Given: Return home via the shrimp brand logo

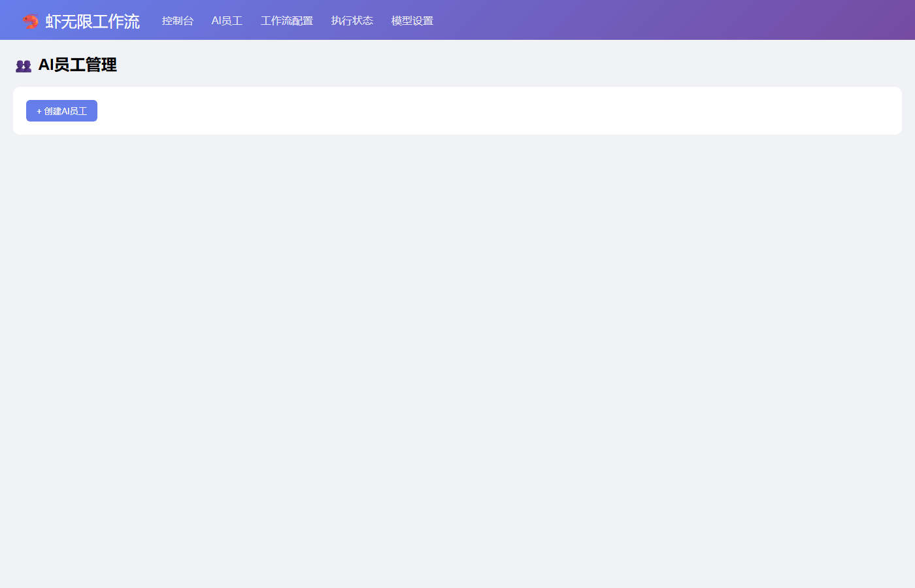Looking at the screenshot, I should (x=30, y=21).
